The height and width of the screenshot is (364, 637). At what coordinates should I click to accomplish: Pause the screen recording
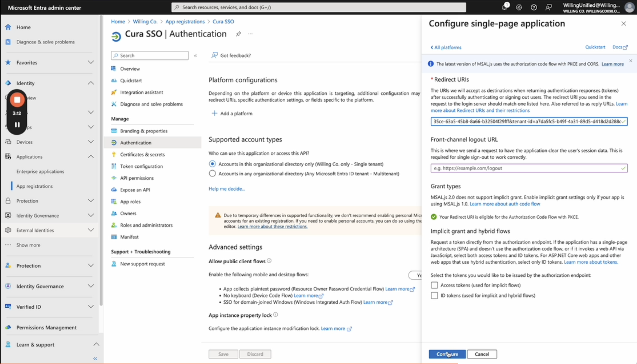(x=17, y=125)
